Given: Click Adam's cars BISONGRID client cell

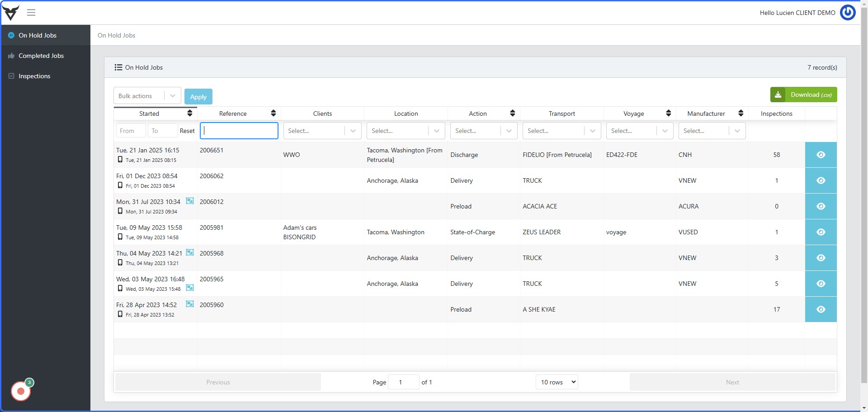Looking at the screenshot, I should pyautogui.click(x=300, y=232).
